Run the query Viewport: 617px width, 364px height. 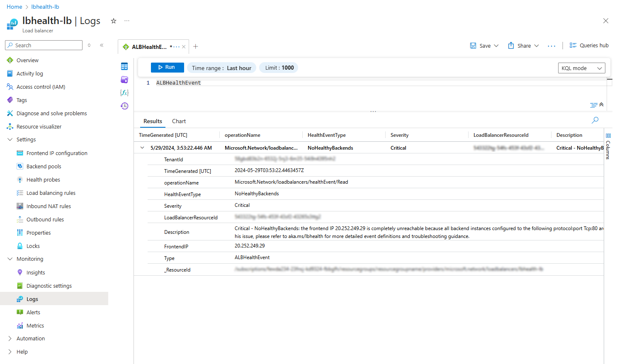pyautogui.click(x=167, y=67)
